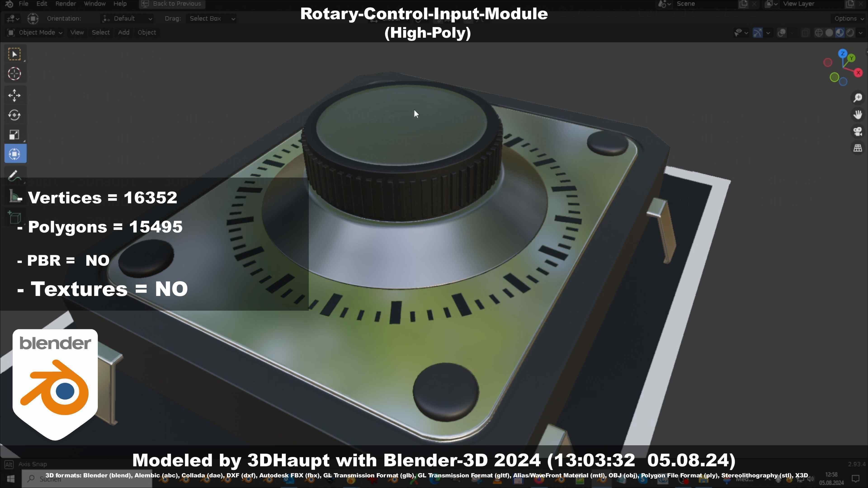The height and width of the screenshot is (488, 868).
Task: Open gizmo settings dropdown arrow
Action: (768, 33)
